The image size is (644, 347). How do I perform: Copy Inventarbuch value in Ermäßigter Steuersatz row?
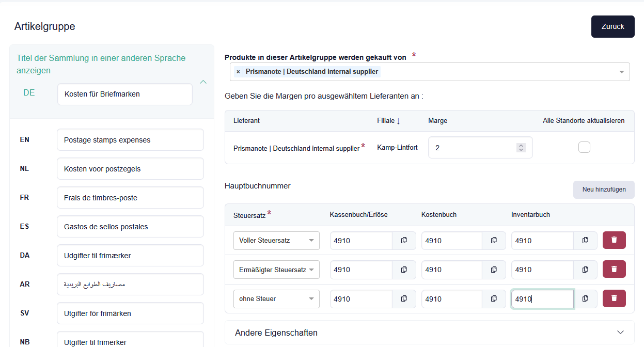585,270
